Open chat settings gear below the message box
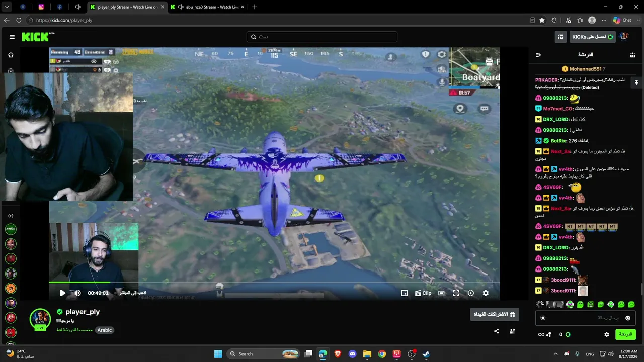Screen dimensions: 644x362 point(607,334)
